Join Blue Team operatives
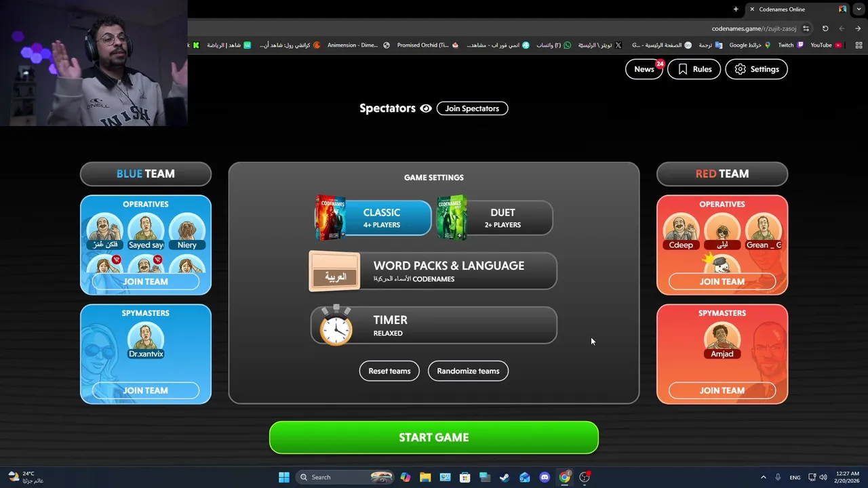This screenshot has width=868, height=488. coord(146,281)
